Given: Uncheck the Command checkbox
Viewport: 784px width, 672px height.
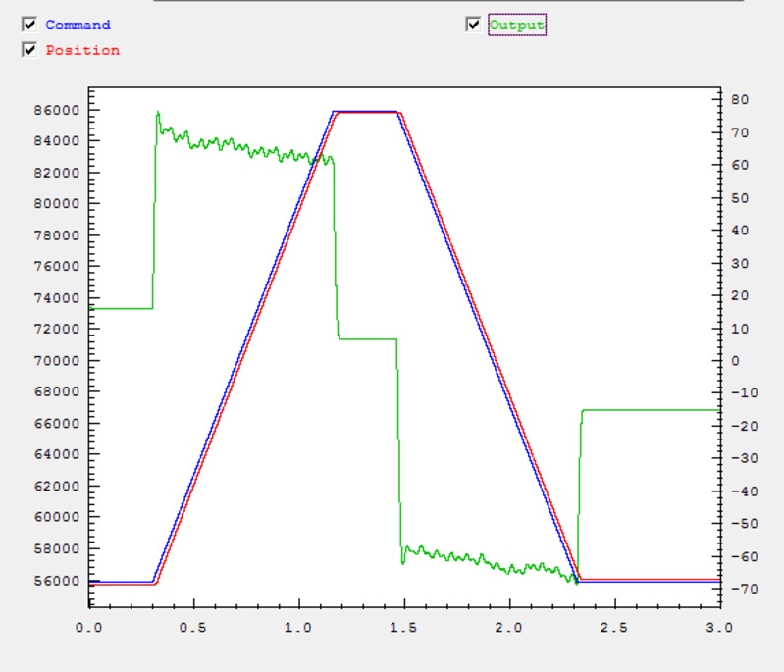Looking at the screenshot, I should [29, 25].
